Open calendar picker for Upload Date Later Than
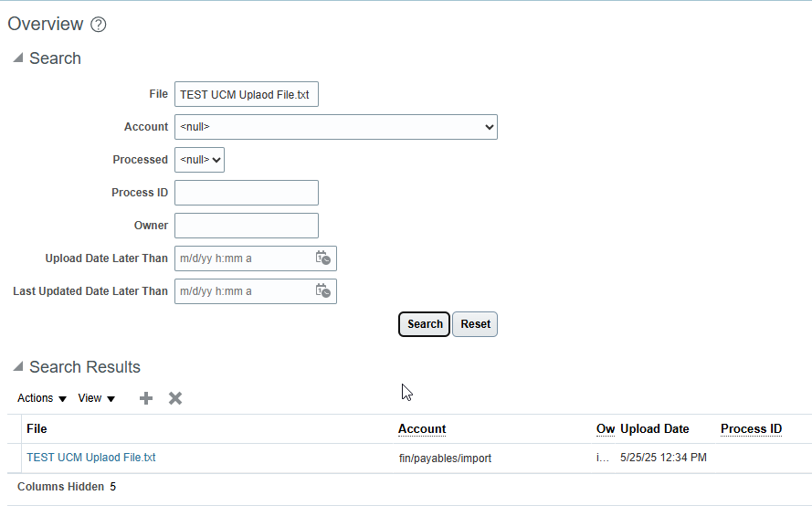 pyautogui.click(x=323, y=258)
